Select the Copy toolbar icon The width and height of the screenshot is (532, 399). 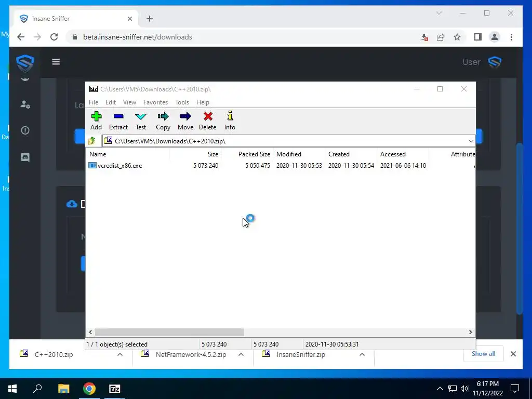coord(163,116)
